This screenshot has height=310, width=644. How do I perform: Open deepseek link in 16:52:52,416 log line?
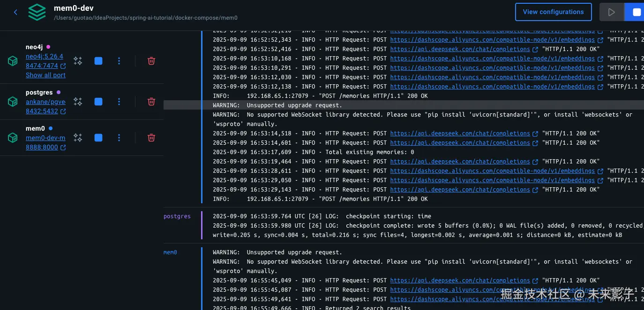click(x=460, y=49)
